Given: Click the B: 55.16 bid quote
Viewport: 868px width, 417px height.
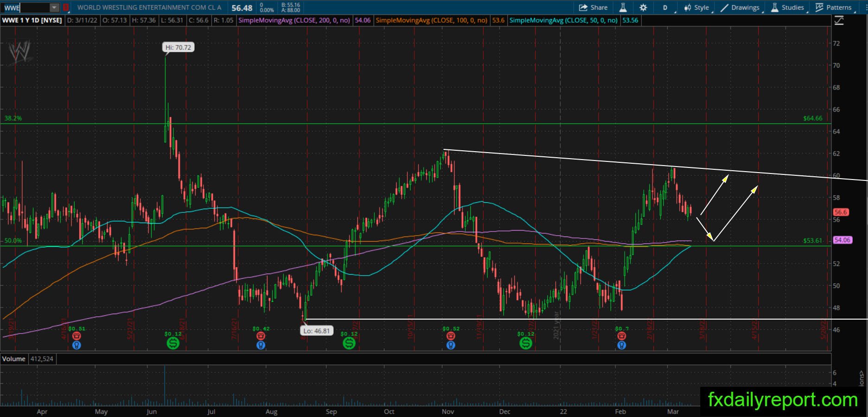Looking at the screenshot, I should point(291,5).
